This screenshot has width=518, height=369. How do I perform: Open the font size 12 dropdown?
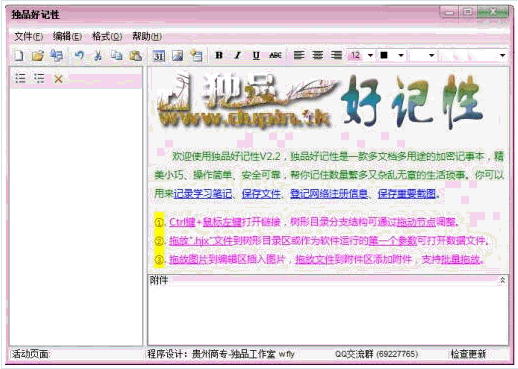click(x=370, y=55)
